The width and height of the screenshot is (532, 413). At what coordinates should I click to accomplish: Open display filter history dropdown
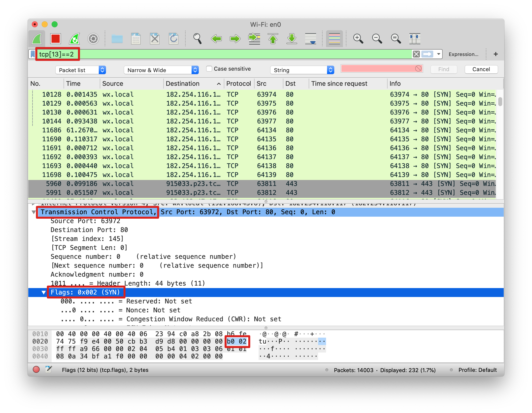point(438,54)
